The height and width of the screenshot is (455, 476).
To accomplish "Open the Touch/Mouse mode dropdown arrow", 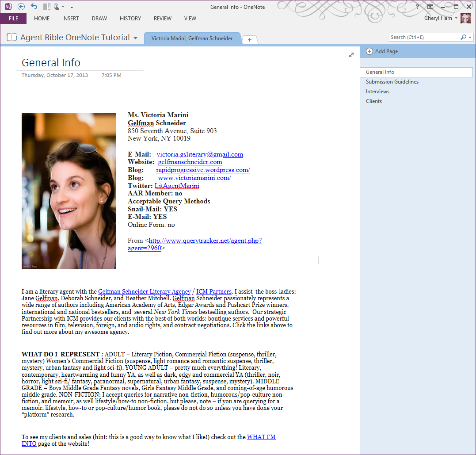I will (x=63, y=6).
